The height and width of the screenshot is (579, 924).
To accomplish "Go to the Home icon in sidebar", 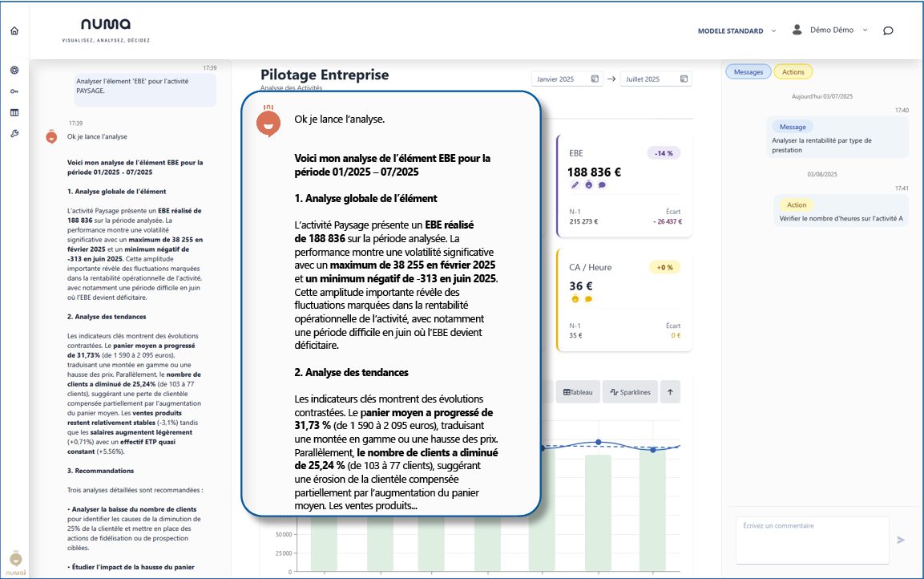I will (x=14, y=31).
